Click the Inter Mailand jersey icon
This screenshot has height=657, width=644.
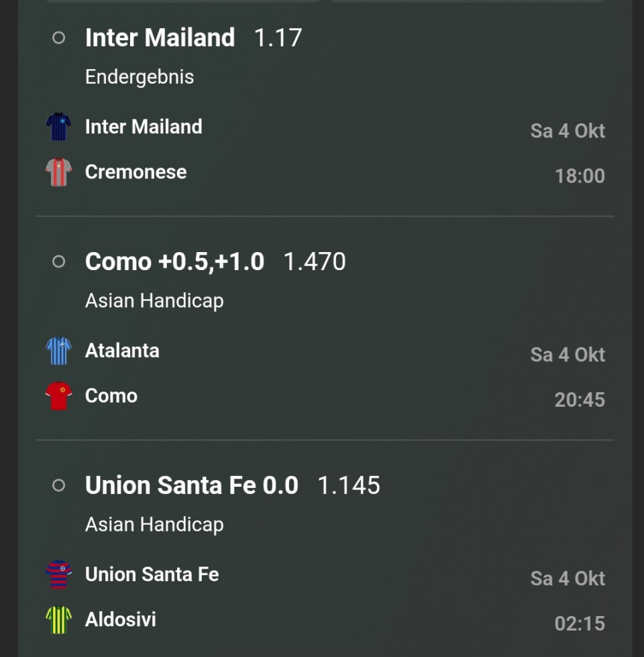coord(58,127)
